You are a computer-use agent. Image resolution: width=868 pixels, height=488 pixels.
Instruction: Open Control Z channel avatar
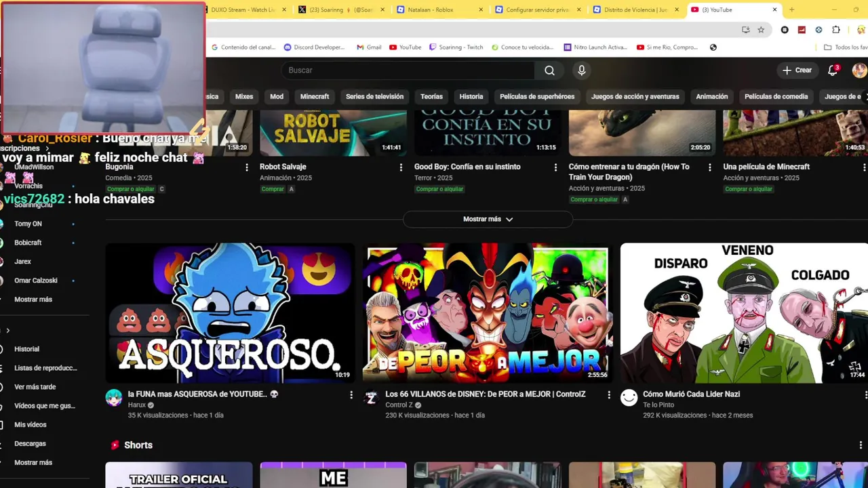(371, 398)
